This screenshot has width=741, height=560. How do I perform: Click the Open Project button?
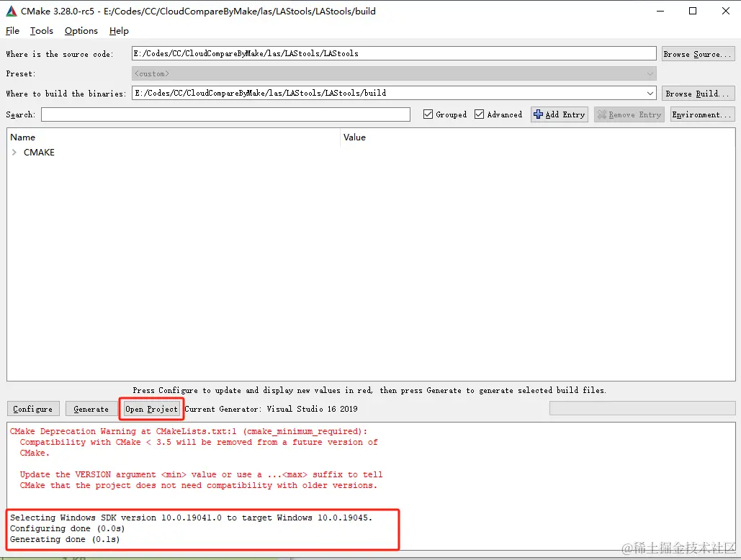(x=151, y=409)
